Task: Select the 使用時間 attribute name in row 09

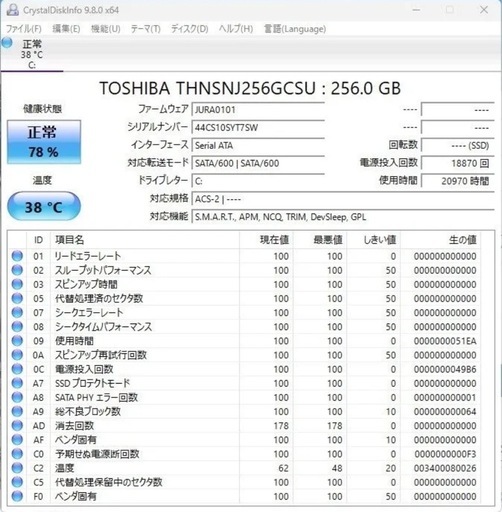Action: tap(74, 341)
